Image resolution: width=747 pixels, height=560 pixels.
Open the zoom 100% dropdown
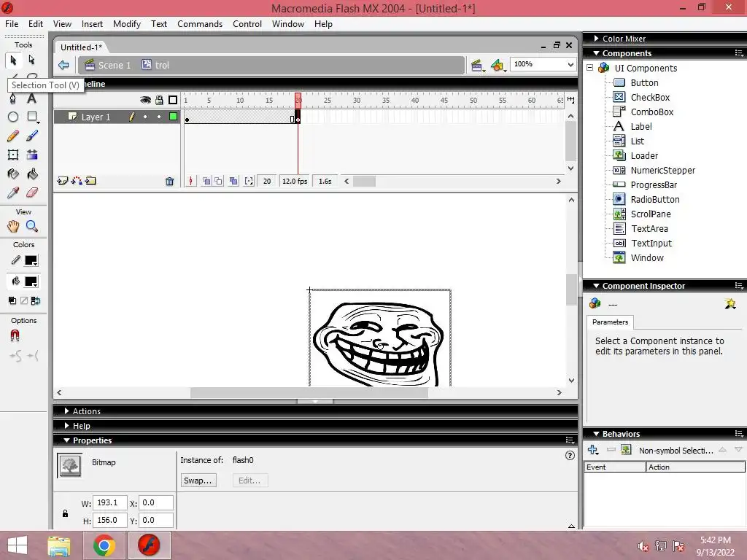570,64
